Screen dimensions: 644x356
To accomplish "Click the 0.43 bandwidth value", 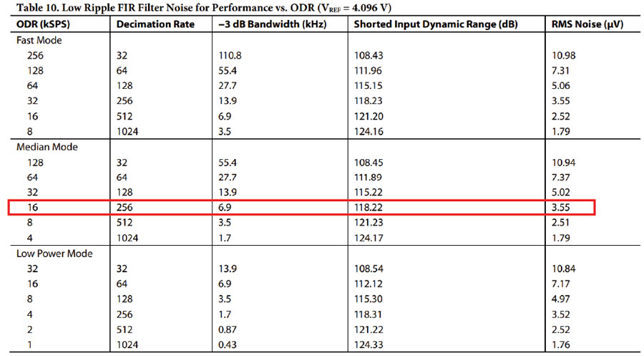I will click(228, 345).
